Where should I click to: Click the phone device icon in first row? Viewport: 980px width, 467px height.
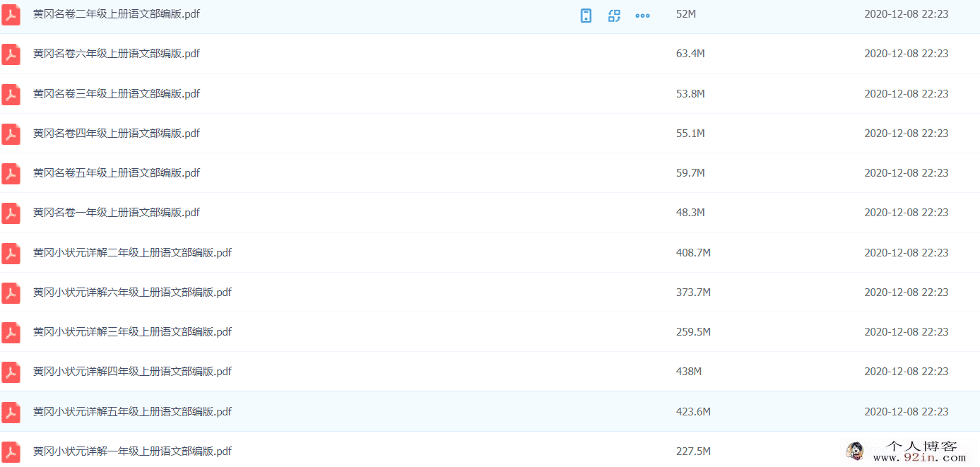tap(586, 16)
